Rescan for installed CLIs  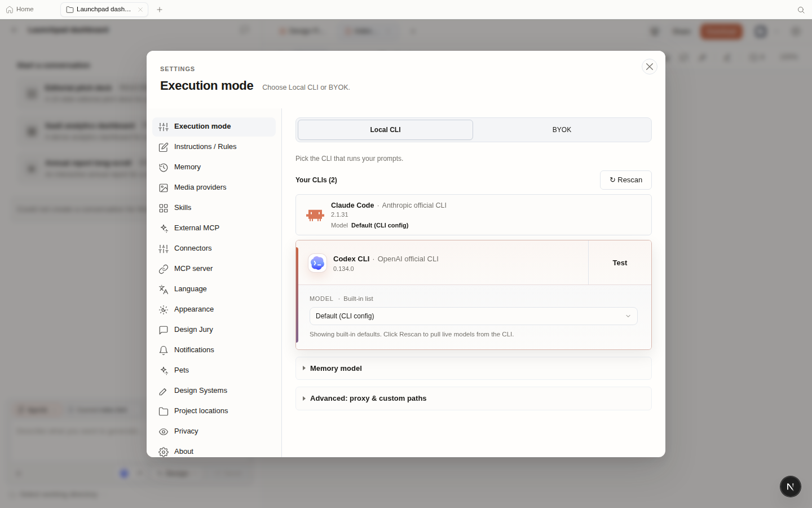pyautogui.click(x=626, y=180)
